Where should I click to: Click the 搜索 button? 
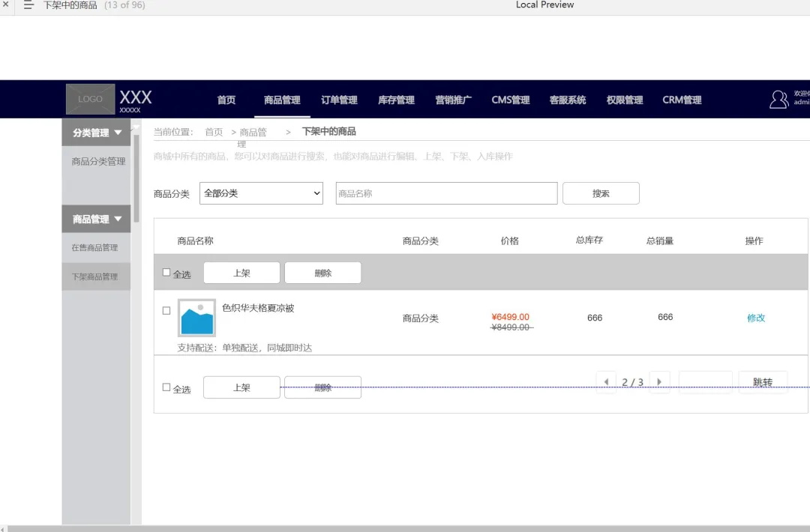[x=601, y=193]
